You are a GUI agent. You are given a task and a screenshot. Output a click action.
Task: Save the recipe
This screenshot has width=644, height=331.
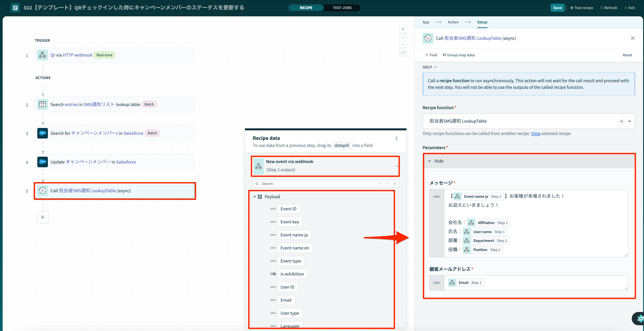(557, 8)
